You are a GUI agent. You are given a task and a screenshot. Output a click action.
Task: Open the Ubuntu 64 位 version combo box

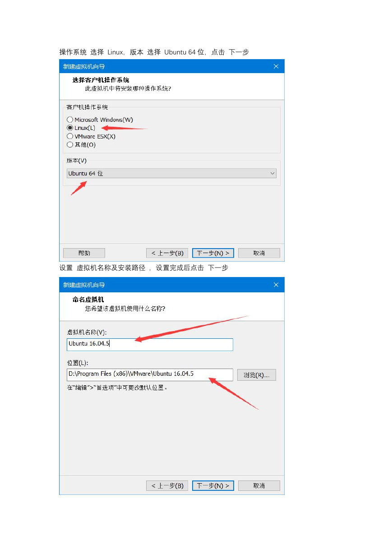pyautogui.click(x=171, y=173)
